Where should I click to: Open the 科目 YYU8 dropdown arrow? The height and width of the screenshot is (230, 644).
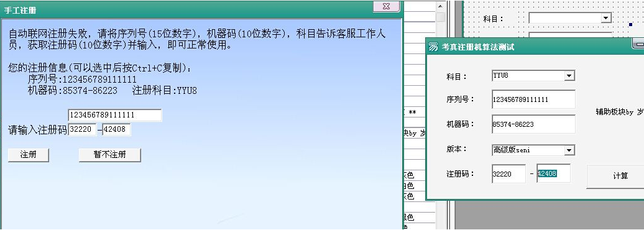[569, 76]
